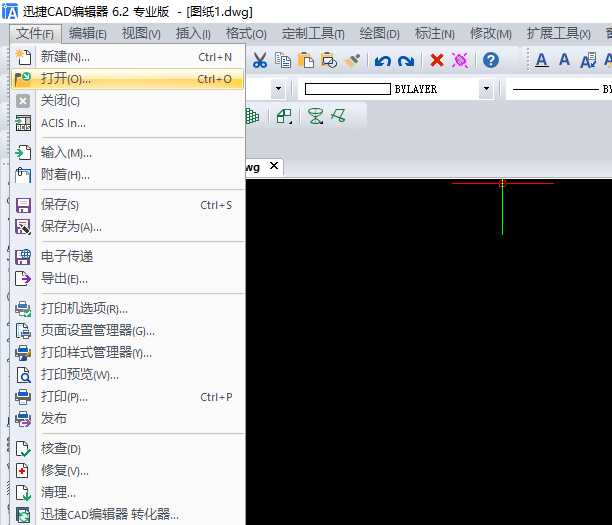The height and width of the screenshot is (525, 612).
Task: Choose ACIS In... menu item
Action: point(128,123)
